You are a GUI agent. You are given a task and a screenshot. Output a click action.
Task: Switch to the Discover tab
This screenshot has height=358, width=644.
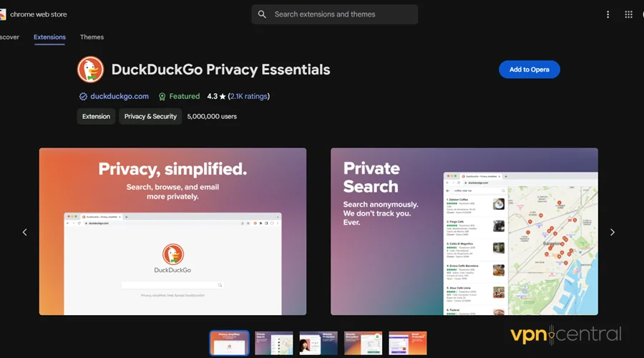tap(9, 37)
